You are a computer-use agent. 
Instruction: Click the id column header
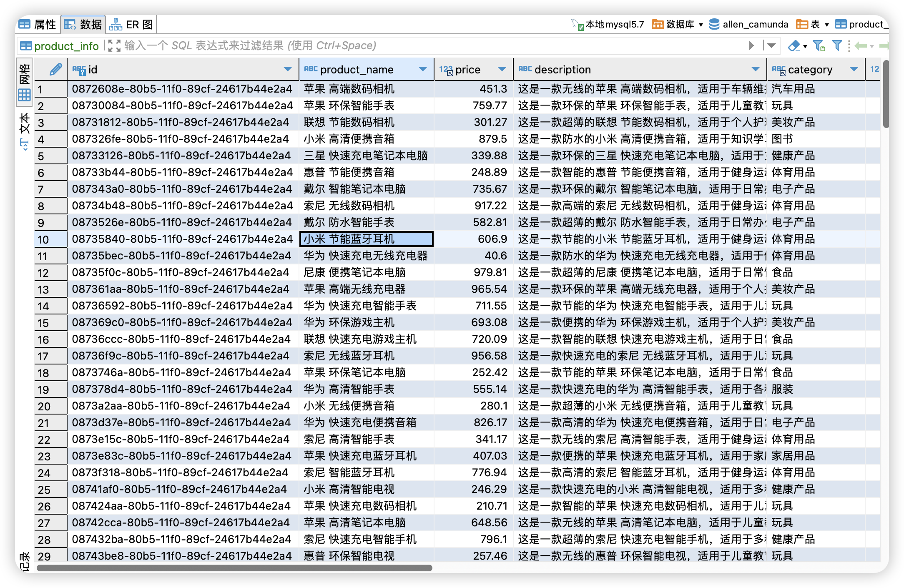click(x=183, y=69)
